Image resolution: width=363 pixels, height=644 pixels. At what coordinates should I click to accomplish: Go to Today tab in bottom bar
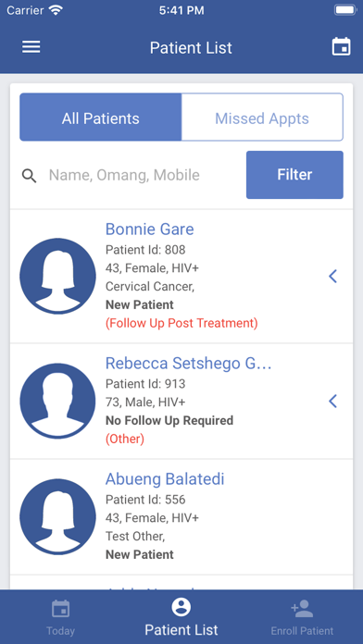[x=60, y=617]
